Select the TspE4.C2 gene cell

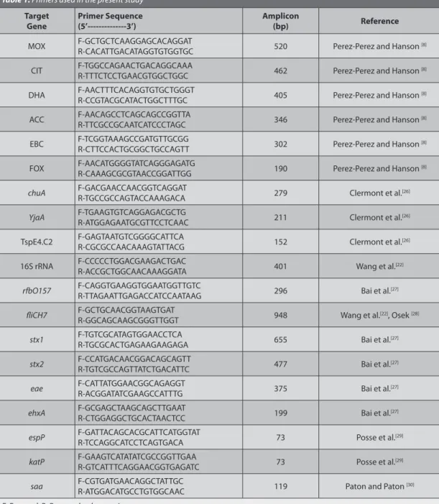click(x=37, y=242)
